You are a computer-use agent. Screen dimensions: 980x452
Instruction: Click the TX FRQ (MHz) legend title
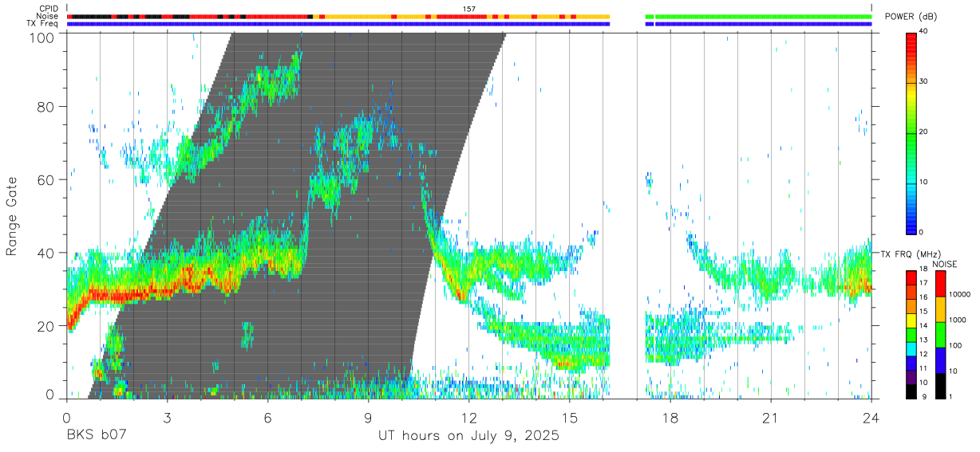pyautogui.click(x=911, y=254)
